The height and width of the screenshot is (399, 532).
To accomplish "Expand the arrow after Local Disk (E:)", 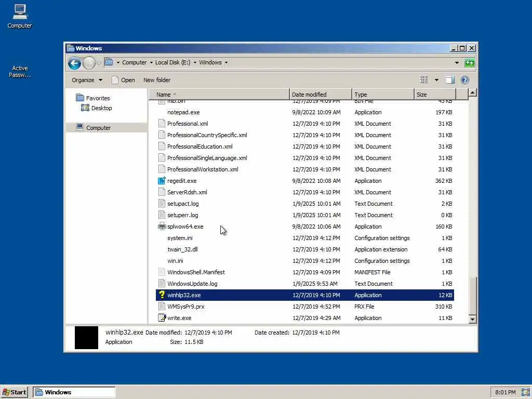I will pyautogui.click(x=195, y=62).
